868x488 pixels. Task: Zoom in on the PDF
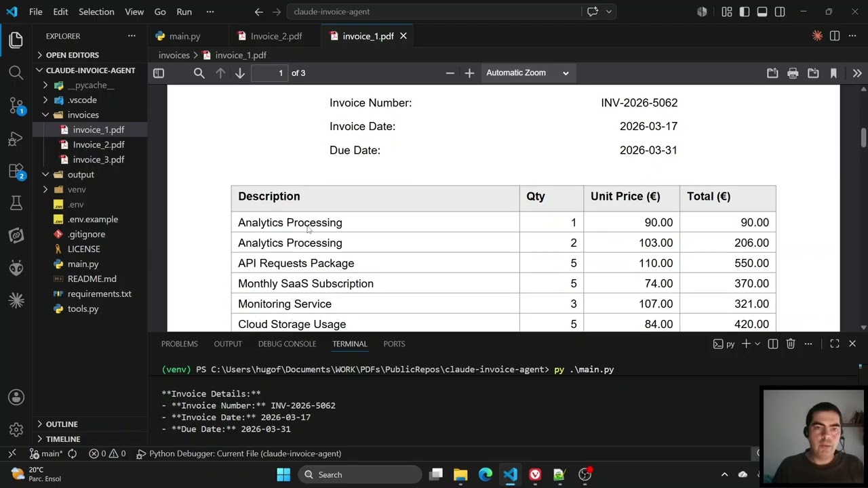(469, 73)
